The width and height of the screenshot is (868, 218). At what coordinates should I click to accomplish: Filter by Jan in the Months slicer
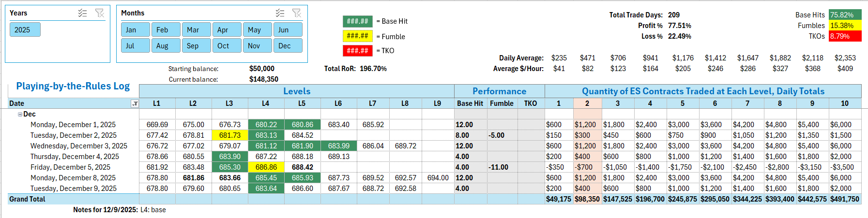click(136, 30)
